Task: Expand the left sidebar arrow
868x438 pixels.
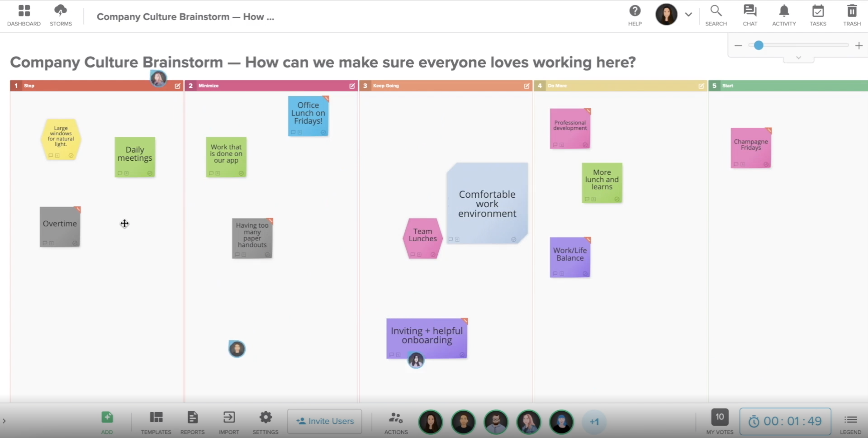Action: pyautogui.click(x=4, y=421)
